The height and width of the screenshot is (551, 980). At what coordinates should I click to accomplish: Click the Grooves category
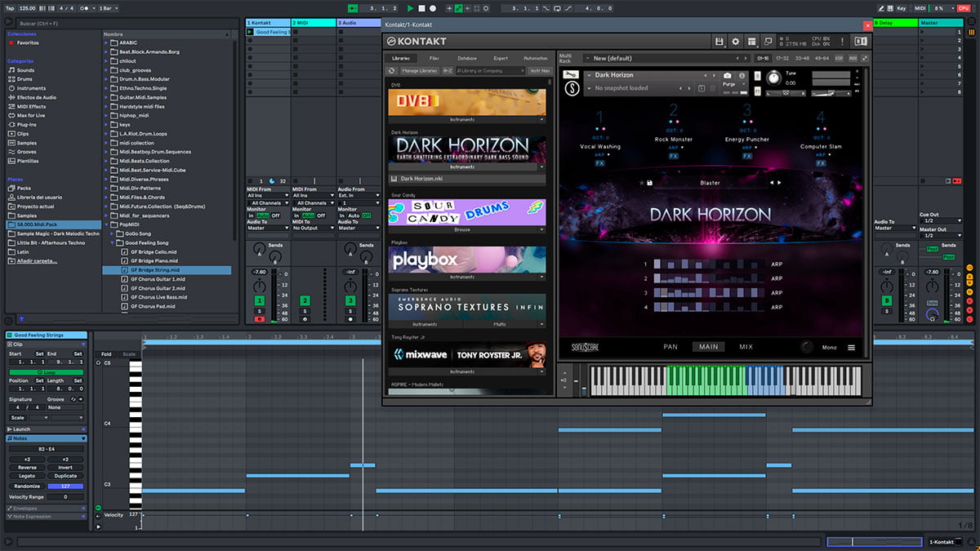point(26,152)
